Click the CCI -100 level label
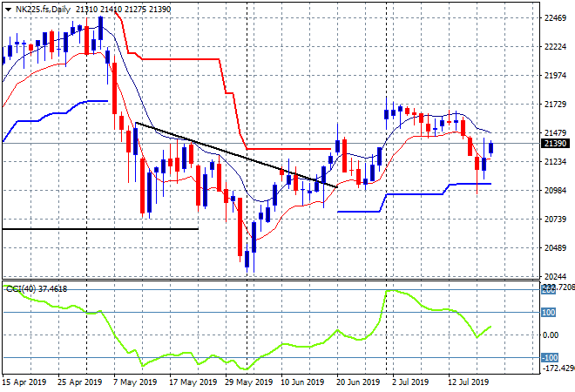575x392 pixels. [550, 357]
